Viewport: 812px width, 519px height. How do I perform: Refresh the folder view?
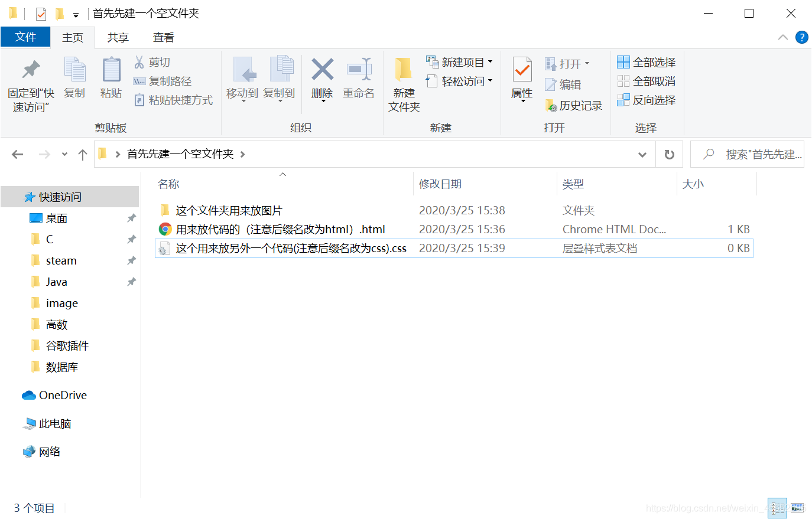coord(670,154)
